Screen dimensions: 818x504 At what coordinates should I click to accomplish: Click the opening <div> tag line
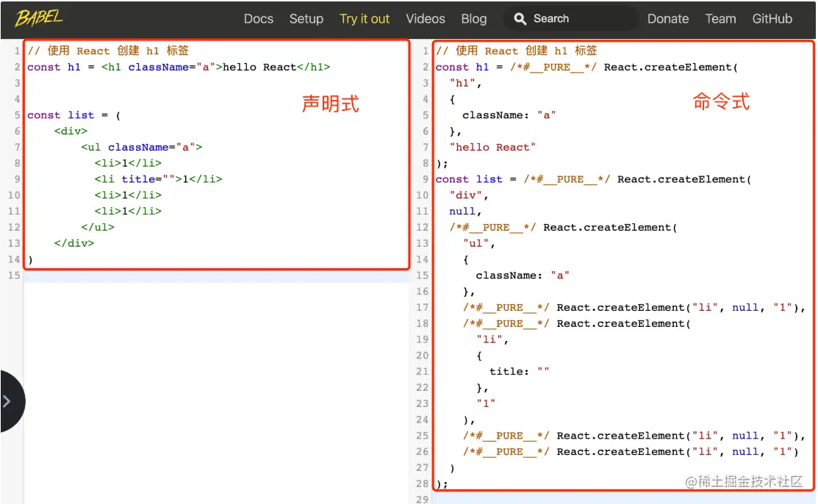tap(71, 131)
